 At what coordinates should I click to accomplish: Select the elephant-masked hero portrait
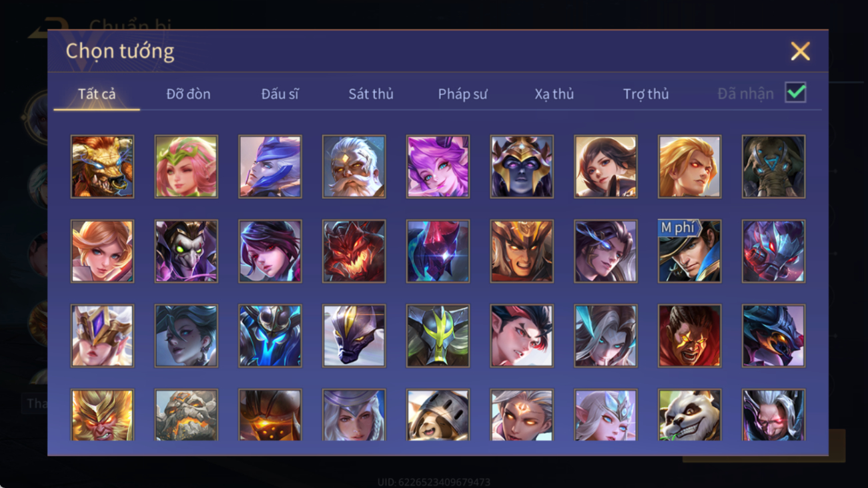click(x=773, y=166)
